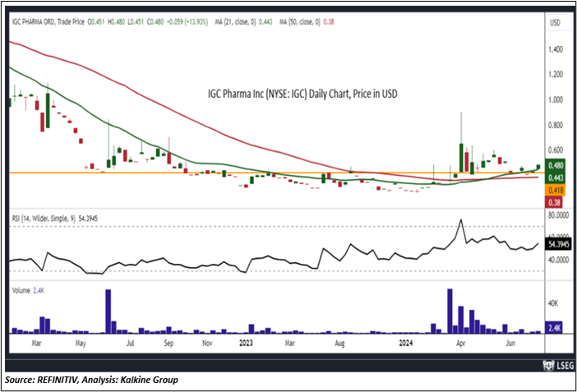This screenshot has width=577, height=392.
Task: Click the USD currency label on price axis
Action: (x=555, y=23)
